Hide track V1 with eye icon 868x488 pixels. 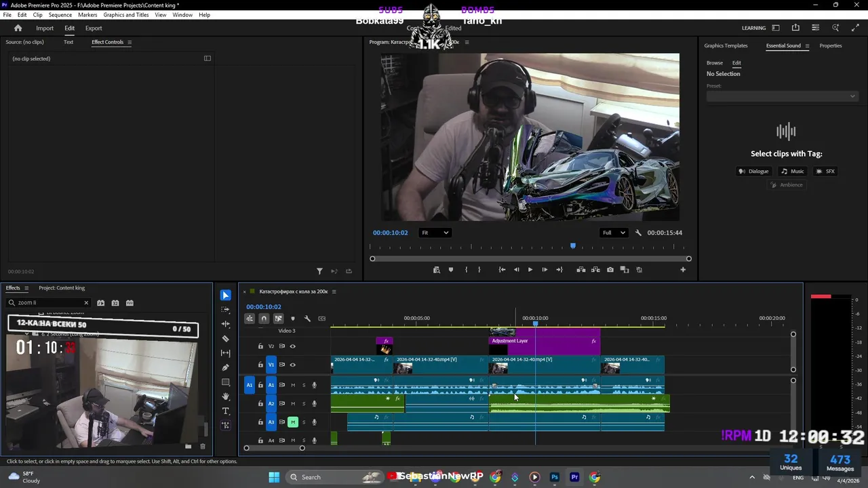tap(293, 365)
